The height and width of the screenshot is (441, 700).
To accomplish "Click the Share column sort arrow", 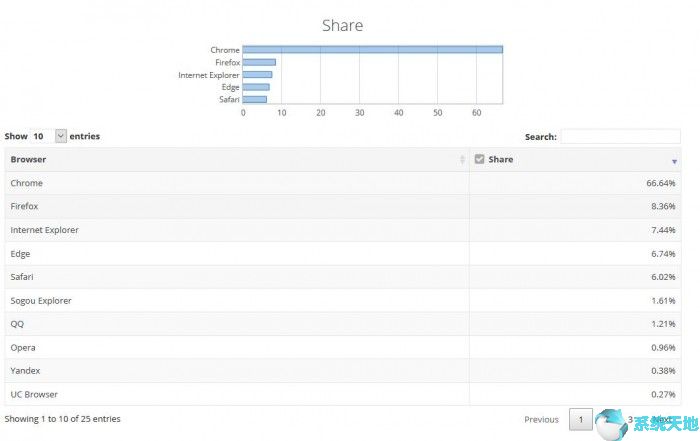I will (x=674, y=161).
